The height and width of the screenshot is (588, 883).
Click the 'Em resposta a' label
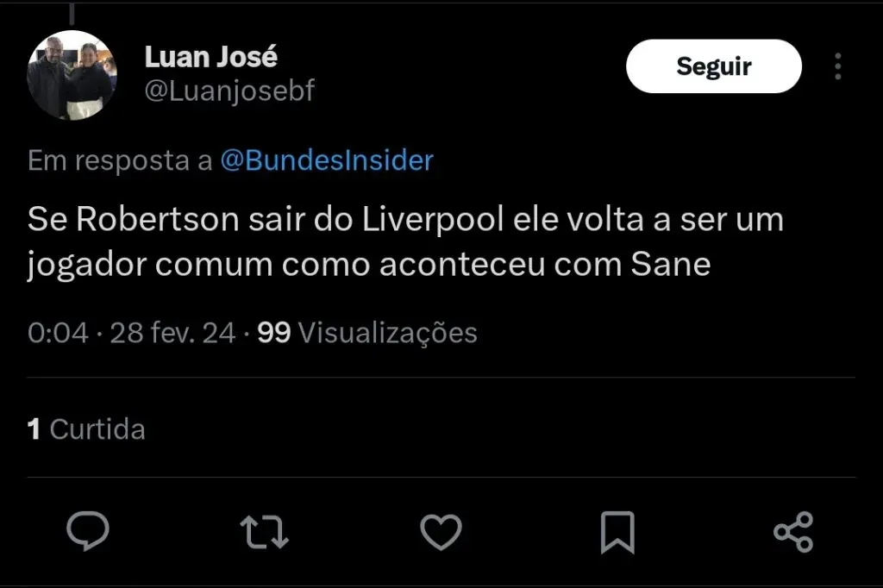click(120, 160)
